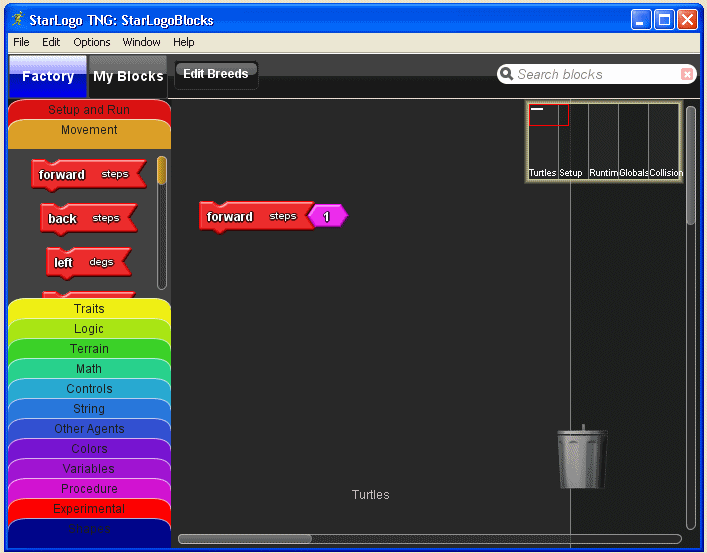Open the Options menu
The width and height of the screenshot is (707, 553).
click(92, 42)
